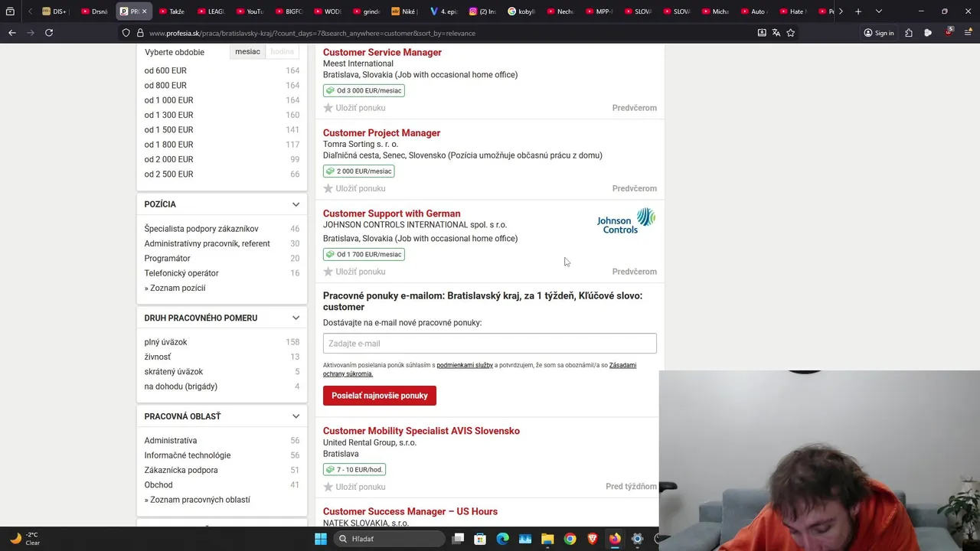
Task: Open the tracking protection shield icon
Action: [126, 33]
